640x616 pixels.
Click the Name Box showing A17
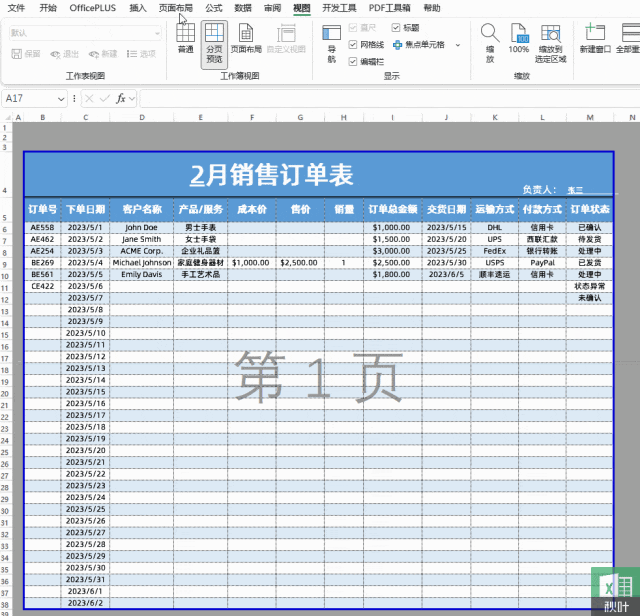click(x=29, y=98)
